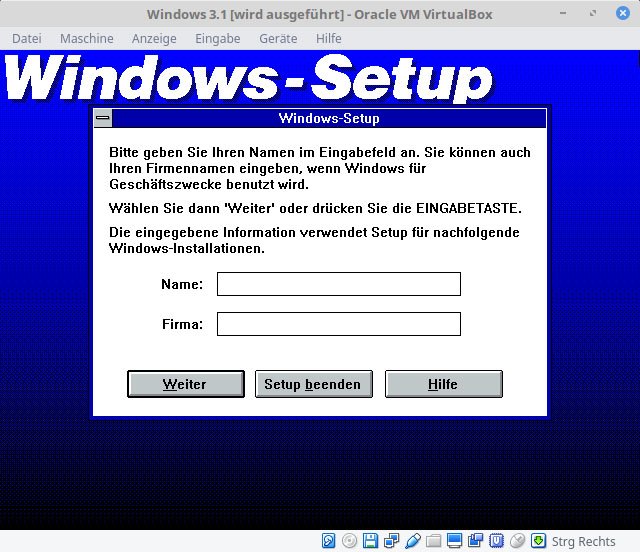Close the VirtualBox window

click(622, 13)
